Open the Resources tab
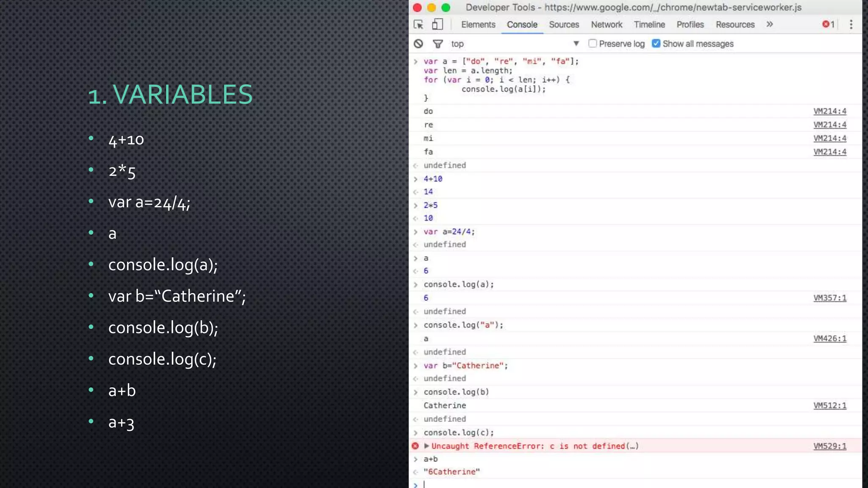 [x=735, y=25]
